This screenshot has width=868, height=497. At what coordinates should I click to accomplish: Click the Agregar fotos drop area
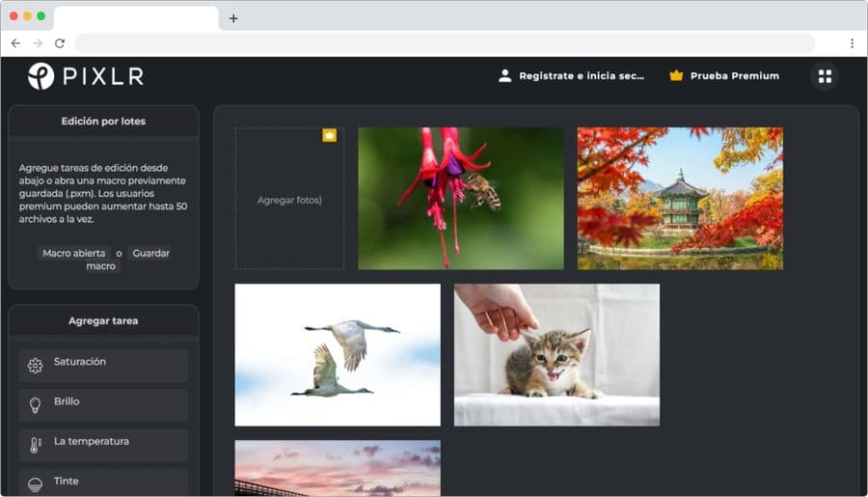pos(289,199)
